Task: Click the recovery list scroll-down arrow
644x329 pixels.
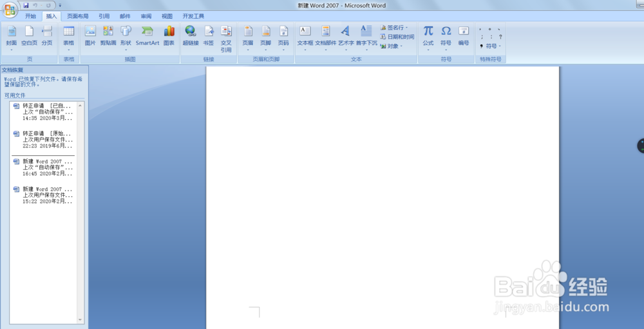Action: [80, 319]
